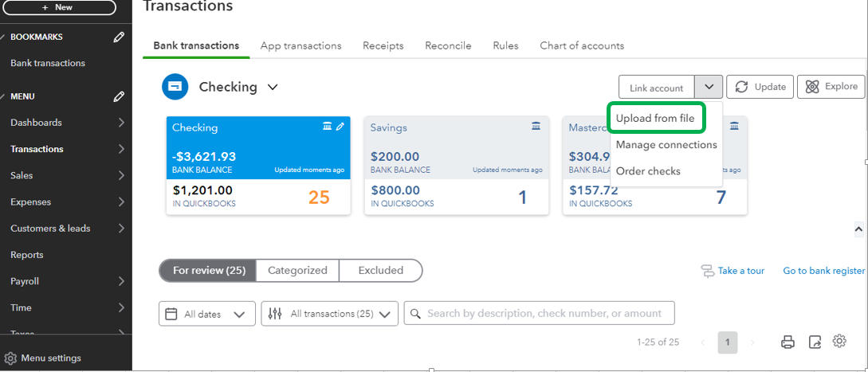
Task: Click the pencil icon beside MENU
Action: point(119,96)
